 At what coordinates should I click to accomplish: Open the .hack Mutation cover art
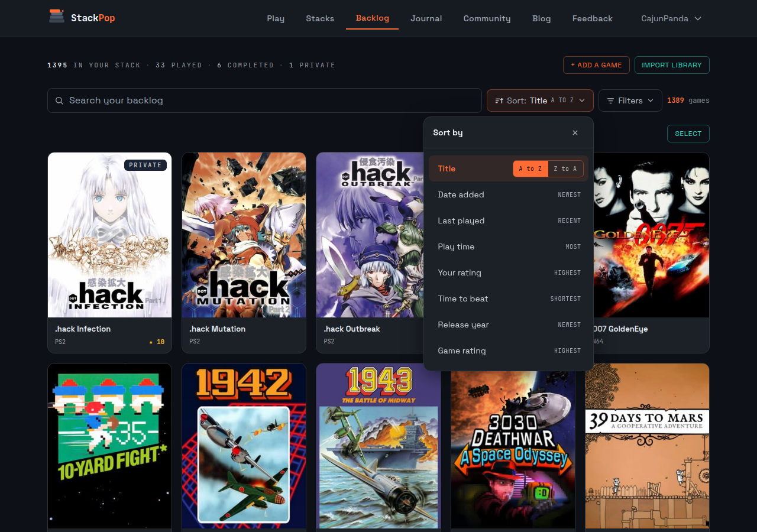[x=244, y=235]
